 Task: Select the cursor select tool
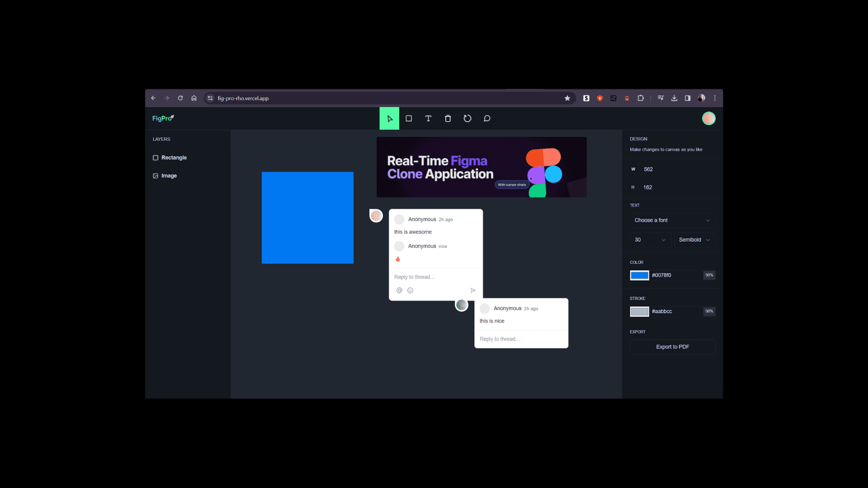pyautogui.click(x=389, y=118)
